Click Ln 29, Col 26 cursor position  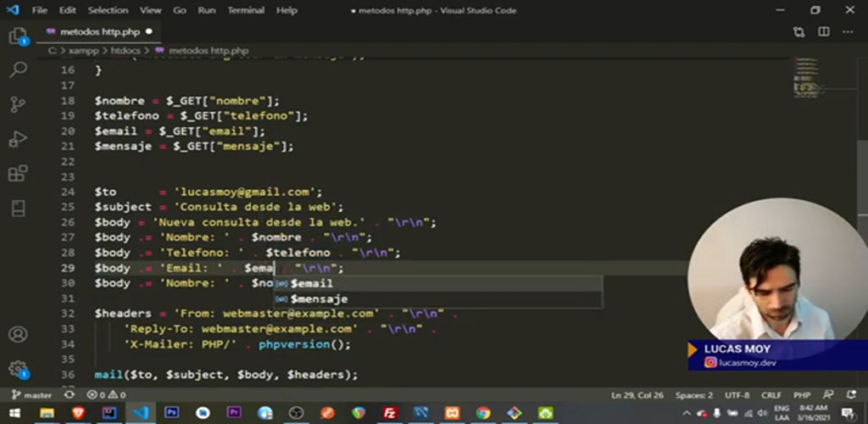pos(637,395)
